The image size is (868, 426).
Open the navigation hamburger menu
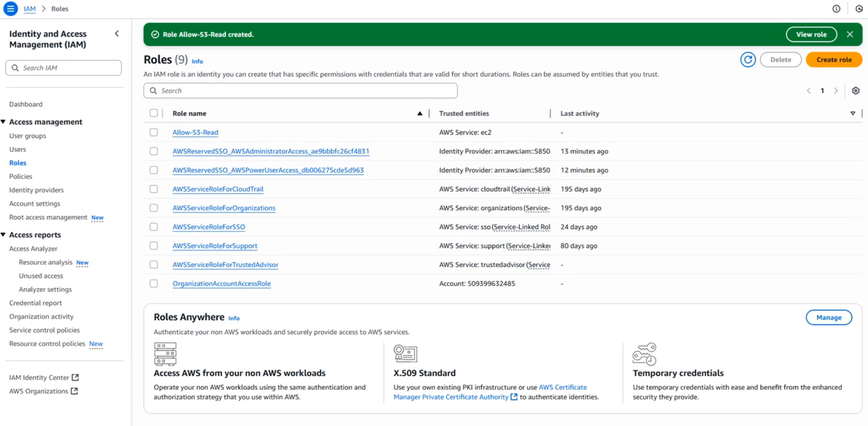click(10, 9)
